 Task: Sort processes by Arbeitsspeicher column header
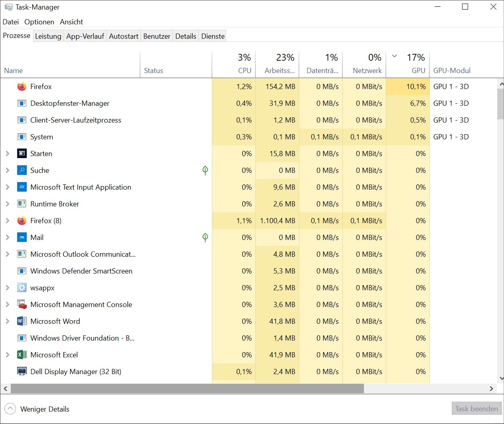tap(279, 71)
